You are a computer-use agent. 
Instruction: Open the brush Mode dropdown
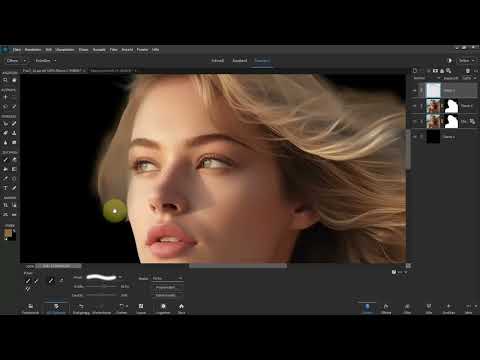pos(168,278)
